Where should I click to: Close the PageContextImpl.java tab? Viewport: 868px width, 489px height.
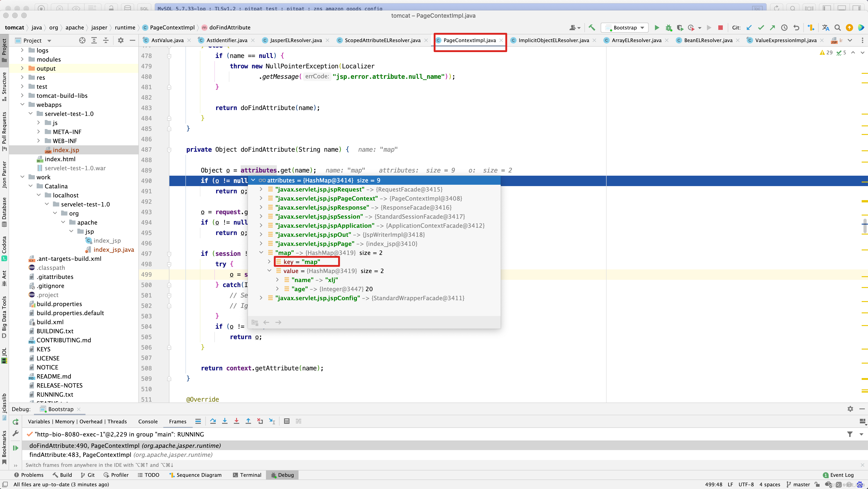click(x=501, y=41)
